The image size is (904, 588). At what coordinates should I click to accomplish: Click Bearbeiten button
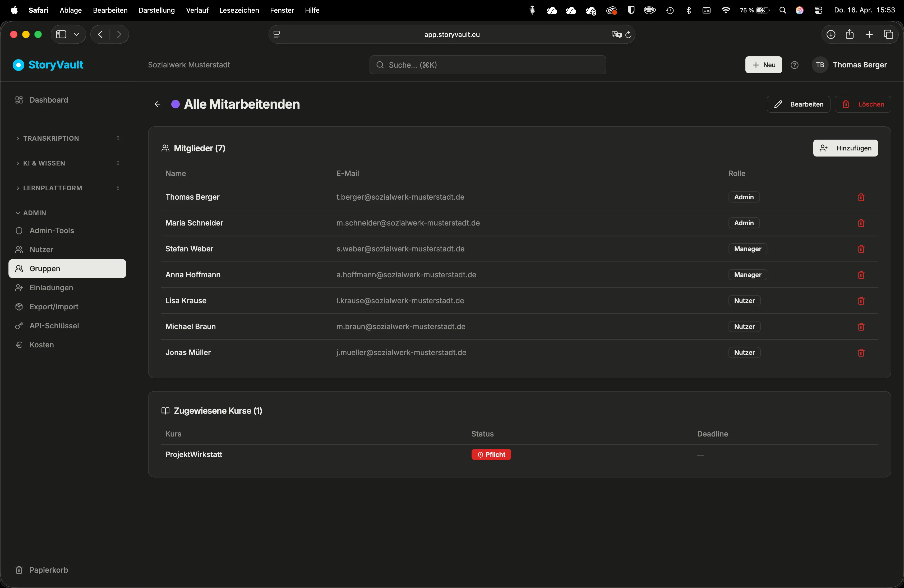point(799,104)
